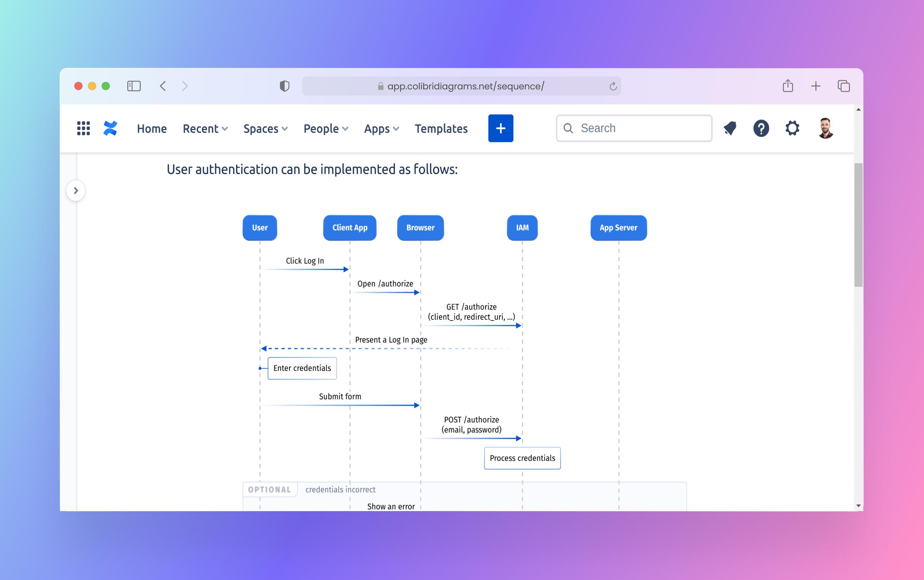
Task: Open the Spaces dropdown menu
Action: (x=265, y=129)
